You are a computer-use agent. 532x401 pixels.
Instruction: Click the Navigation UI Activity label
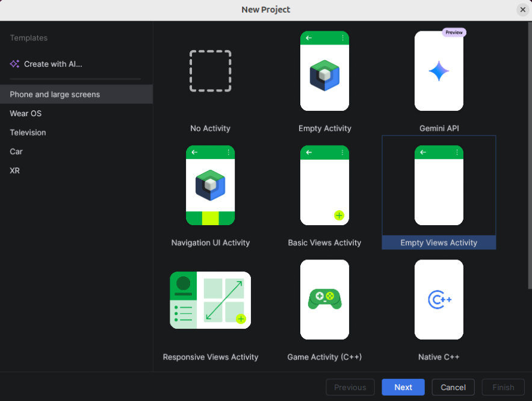click(x=211, y=243)
